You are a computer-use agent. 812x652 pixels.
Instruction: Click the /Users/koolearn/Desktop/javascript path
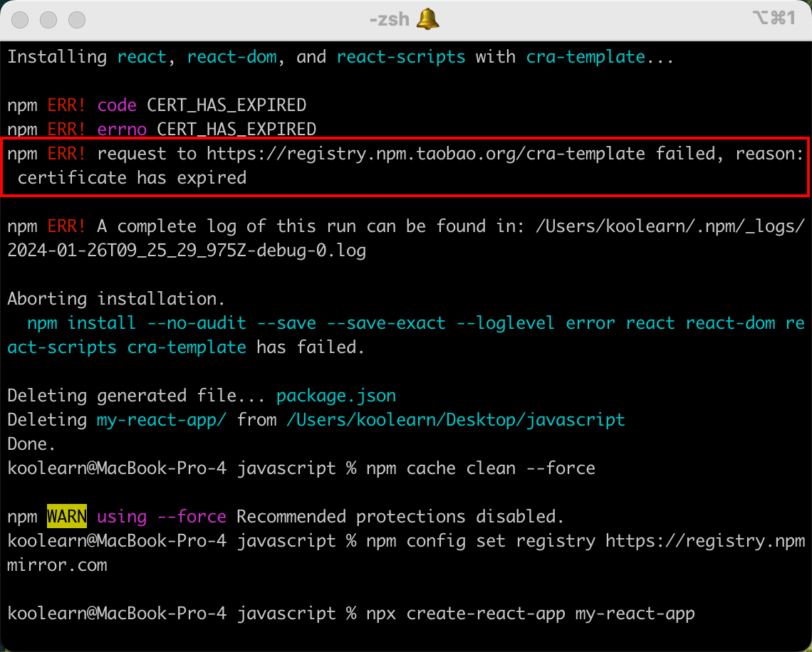tap(456, 420)
